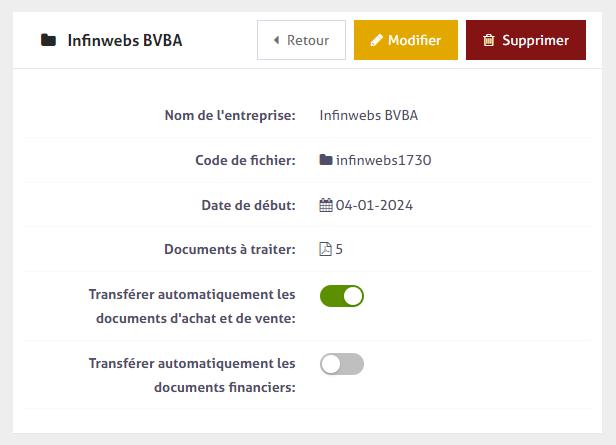This screenshot has width=616, height=445.
Task: Click the left caret icon in Retour
Action: coord(276,41)
